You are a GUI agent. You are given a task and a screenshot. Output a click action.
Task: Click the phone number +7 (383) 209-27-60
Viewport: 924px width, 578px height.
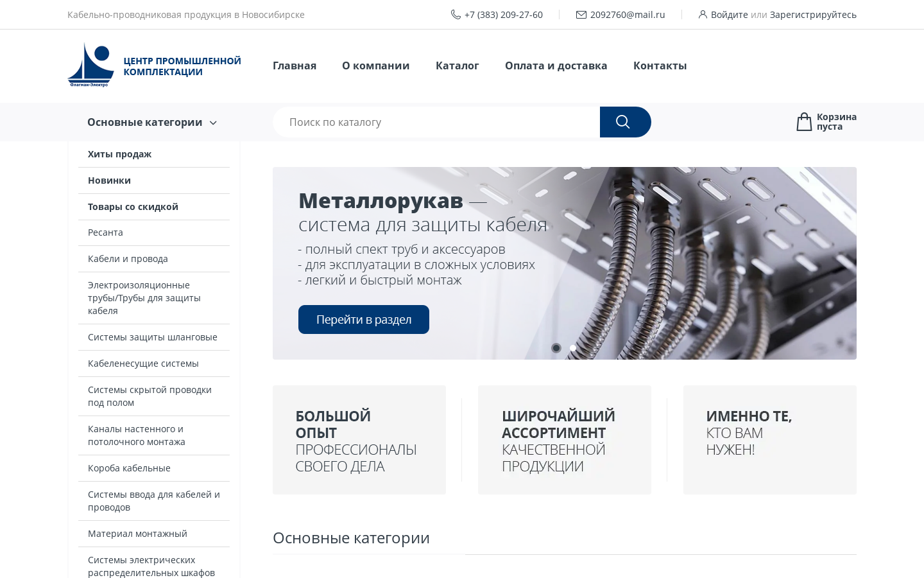pos(504,14)
